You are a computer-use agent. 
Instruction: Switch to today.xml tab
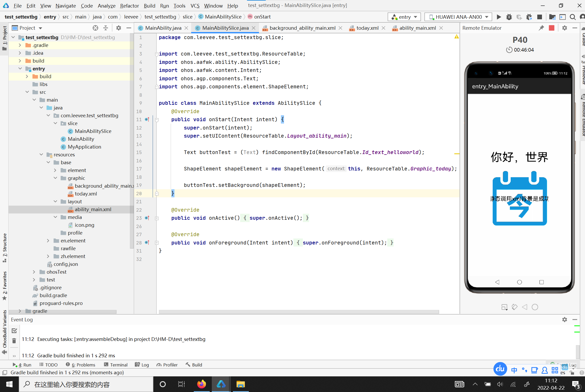pyautogui.click(x=367, y=28)
